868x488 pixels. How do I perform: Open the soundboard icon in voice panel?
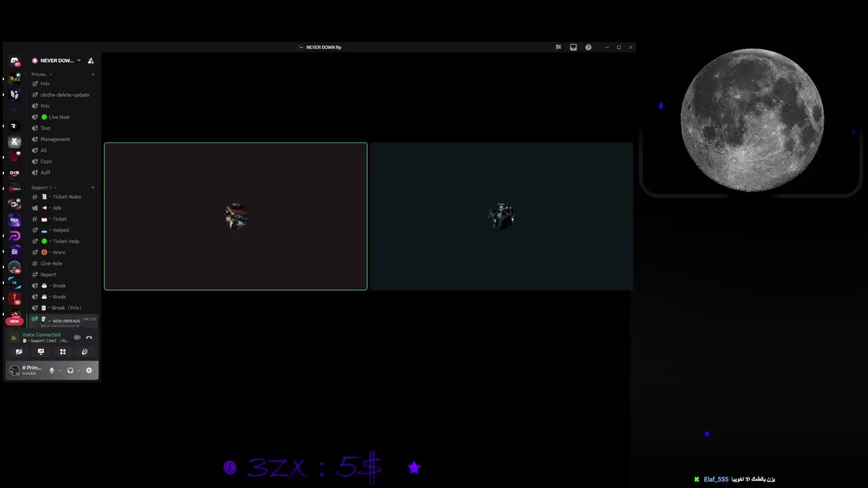(x=85, y=352)
